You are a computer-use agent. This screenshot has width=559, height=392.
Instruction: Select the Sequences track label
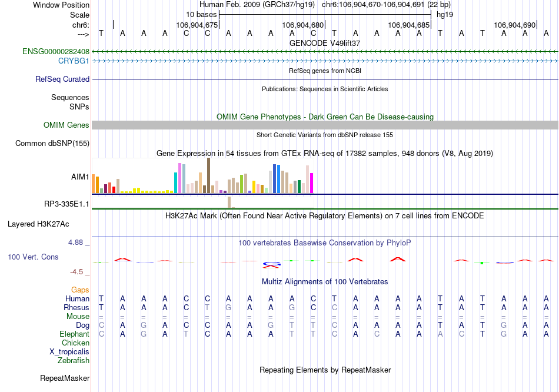tap(70, 97)
